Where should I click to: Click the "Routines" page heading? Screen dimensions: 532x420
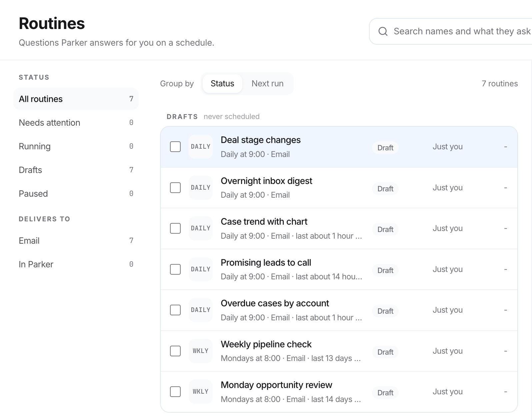[52, 23]
